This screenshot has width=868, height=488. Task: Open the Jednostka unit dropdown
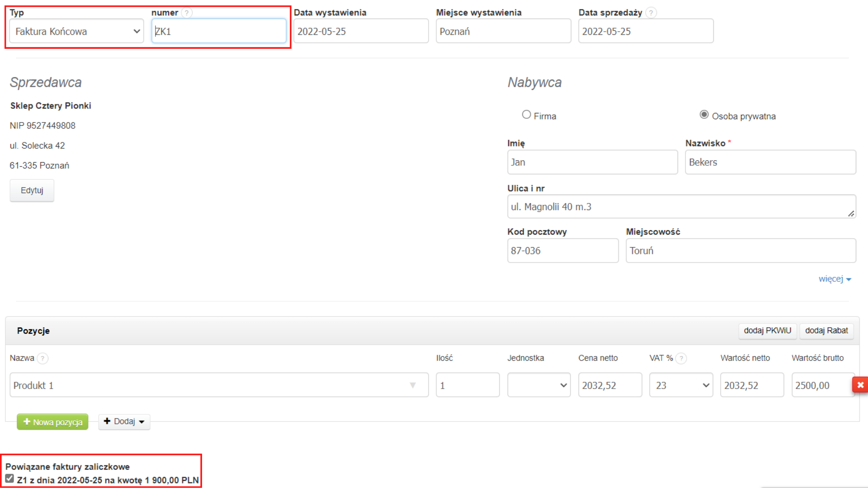539,385
